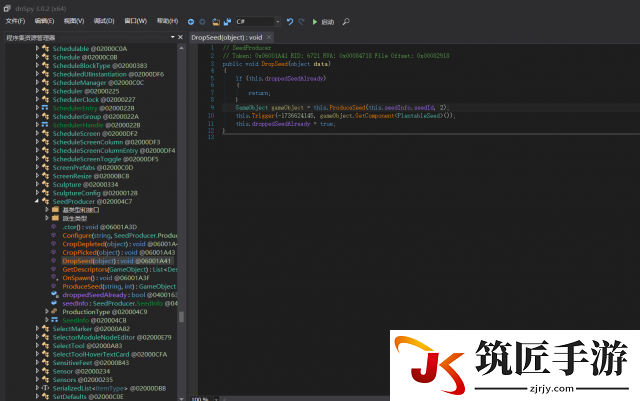
Task: Click PlantableSeed type in code
Action: coord(420,116)
